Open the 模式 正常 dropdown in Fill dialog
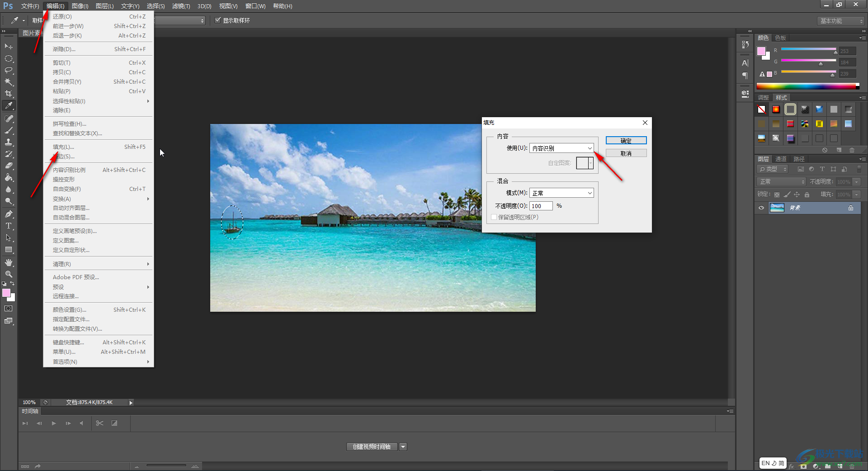Screen dimensions: 868x471 561,193
